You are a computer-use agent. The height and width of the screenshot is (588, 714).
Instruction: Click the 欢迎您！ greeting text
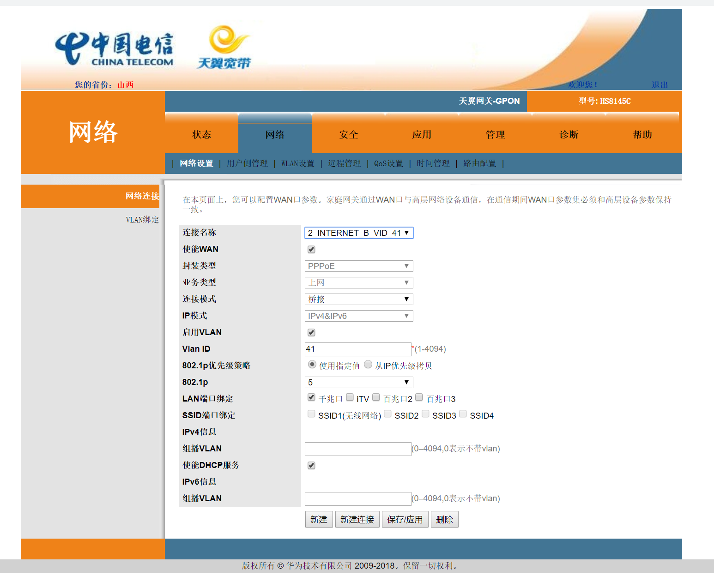[583, 85]
